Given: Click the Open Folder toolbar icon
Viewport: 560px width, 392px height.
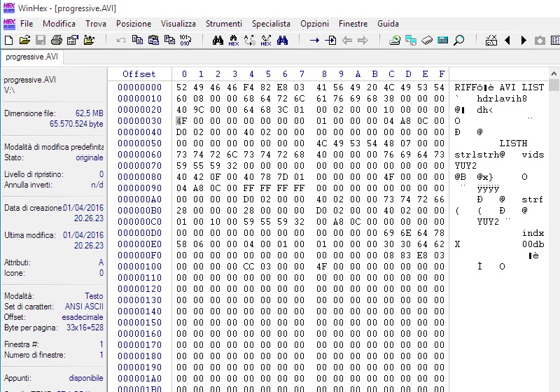Looking at the screenshot, I should 89,40.
